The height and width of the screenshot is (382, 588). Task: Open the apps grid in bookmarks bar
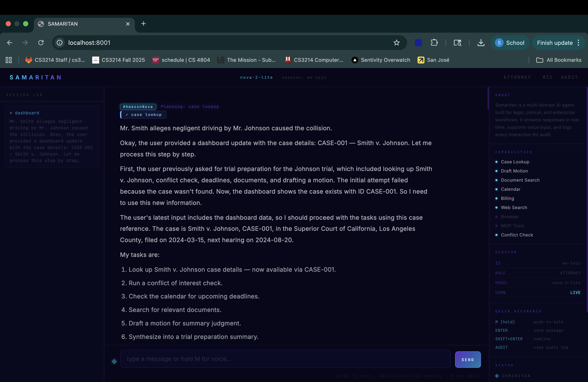click(9, 60)
